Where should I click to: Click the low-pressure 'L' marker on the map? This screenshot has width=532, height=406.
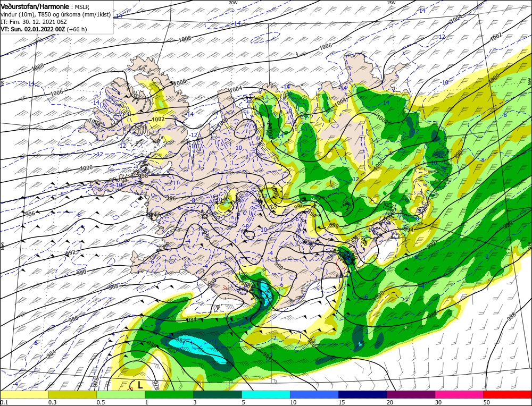[x=140, y=385]
